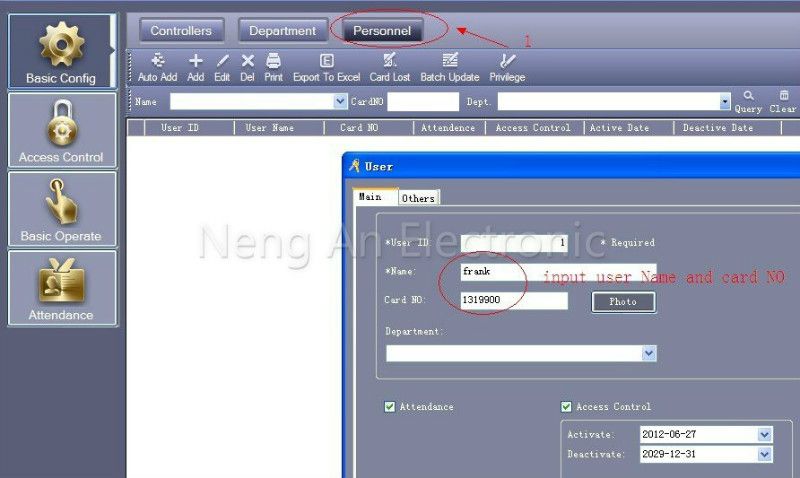Viewport: 800px width, 478px height.
Task: Toggle the Access Control checkbox
Action: [566, 407]
